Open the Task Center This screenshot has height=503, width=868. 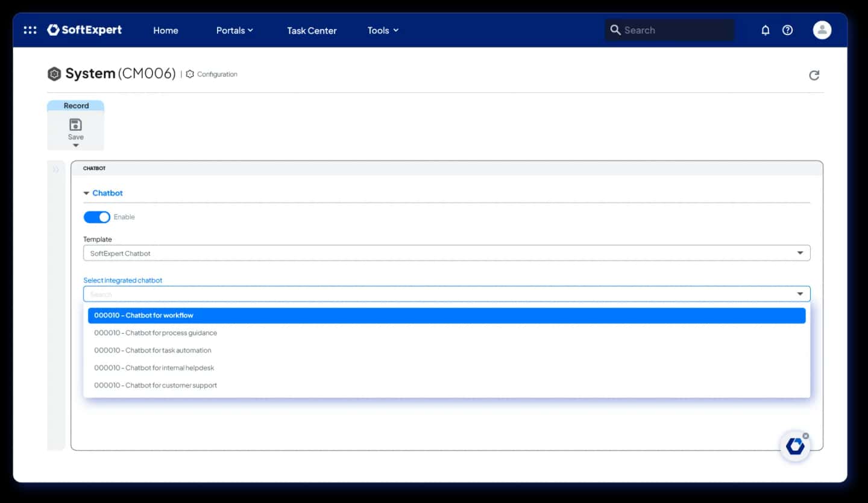pos(312,30)
